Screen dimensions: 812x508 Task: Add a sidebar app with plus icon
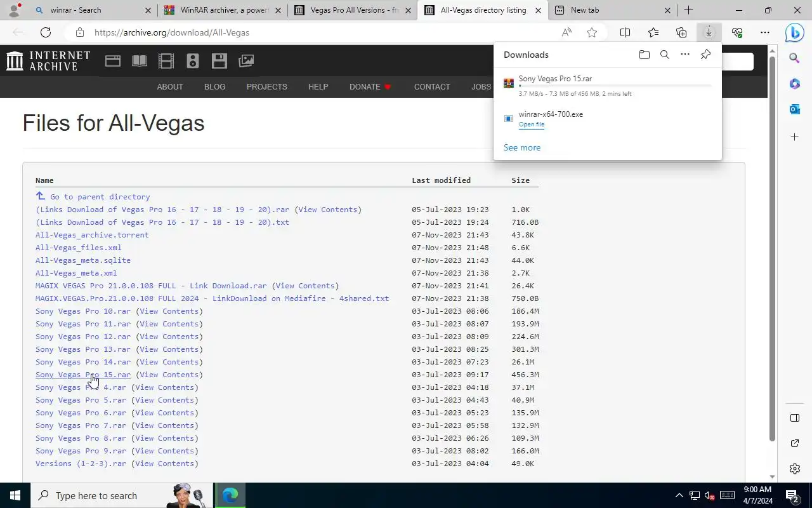(x=794, y=137)
